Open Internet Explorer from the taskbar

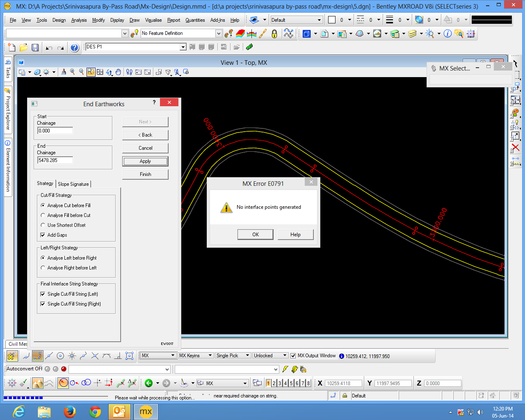point(19,411)
